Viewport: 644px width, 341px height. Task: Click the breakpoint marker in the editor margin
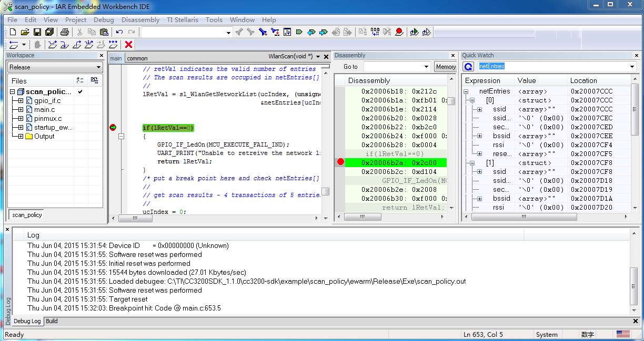click(x=113, y=128)
